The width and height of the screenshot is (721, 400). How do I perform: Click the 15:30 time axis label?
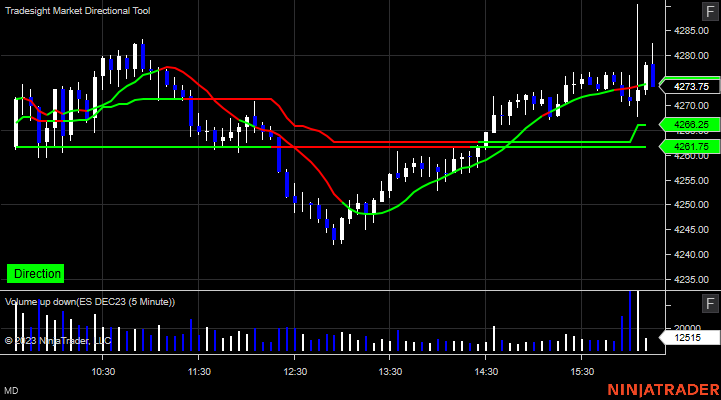[582, 371]
